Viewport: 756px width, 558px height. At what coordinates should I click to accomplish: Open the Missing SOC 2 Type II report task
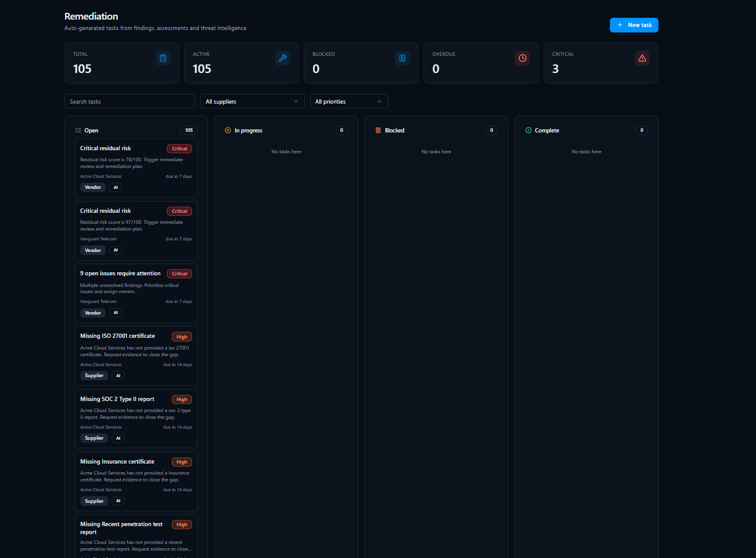(136, 419)
